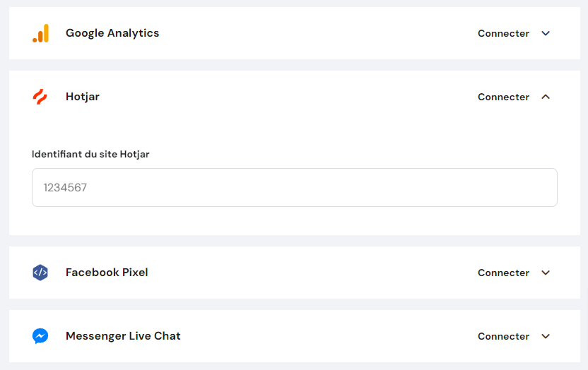Screen dimensions: 588x370
Task: Select the Facebook Pixel title text
Action: pos(107,273)
